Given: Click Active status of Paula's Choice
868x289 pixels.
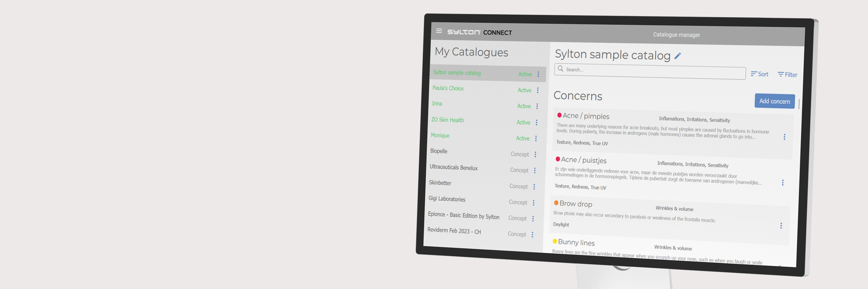Looking at the screenshot, I should click(x=524, y=90).
